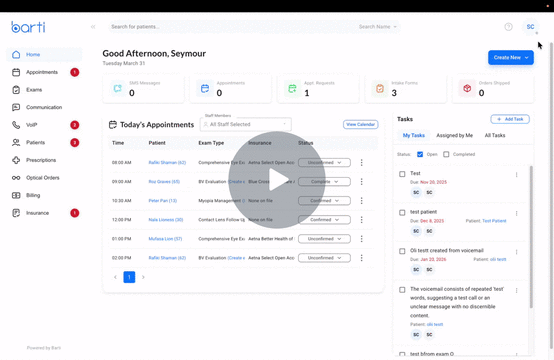
Task: Open patient Nala Lioness (30) link
Action: 166,220
